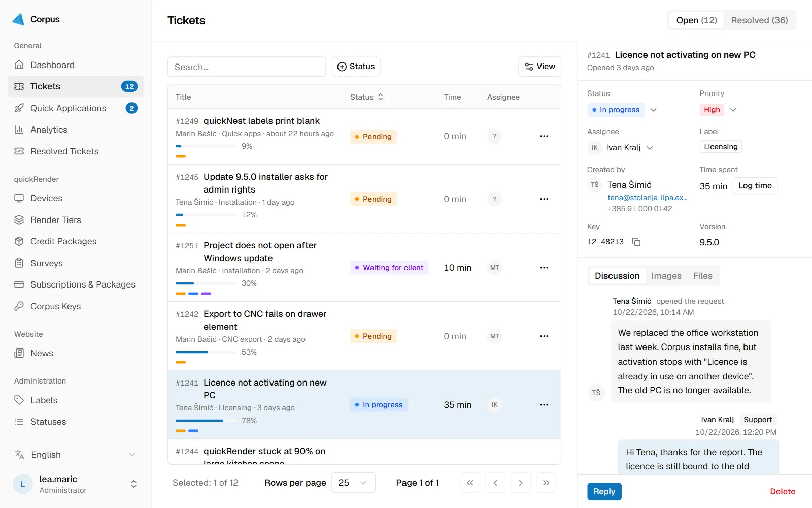Viewport: 812px width, 508px height.
Task: Open Labels administration page
Action: coord(76,400)
